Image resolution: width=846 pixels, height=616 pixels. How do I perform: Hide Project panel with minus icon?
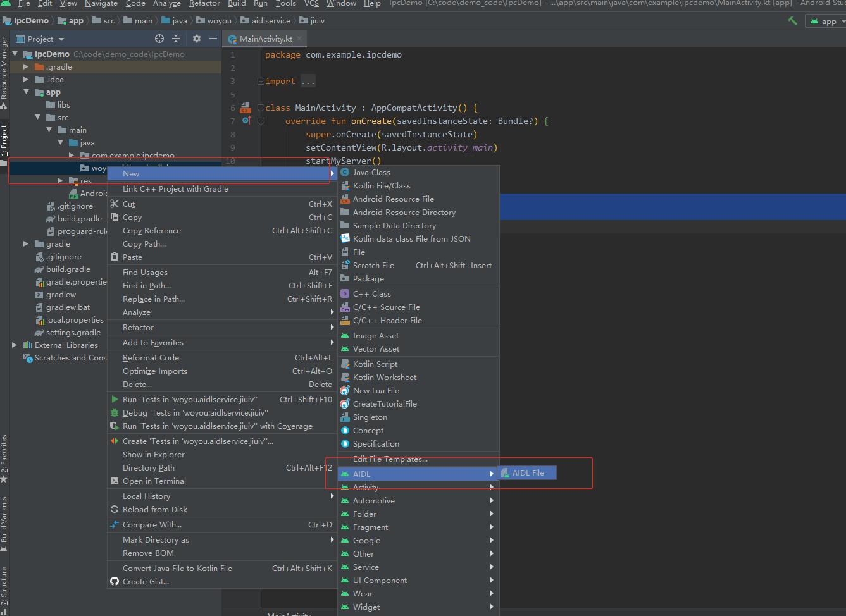tap(213, 39)
